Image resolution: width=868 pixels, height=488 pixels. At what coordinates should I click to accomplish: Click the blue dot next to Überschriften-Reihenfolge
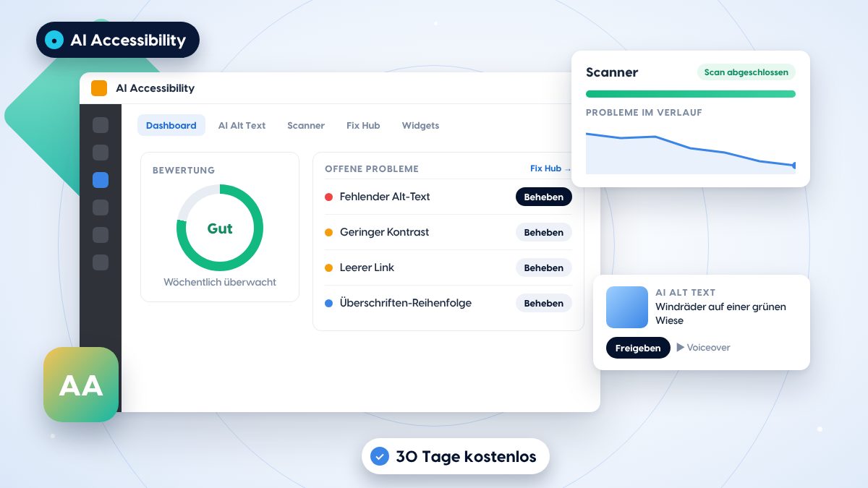tap(328, 303)
